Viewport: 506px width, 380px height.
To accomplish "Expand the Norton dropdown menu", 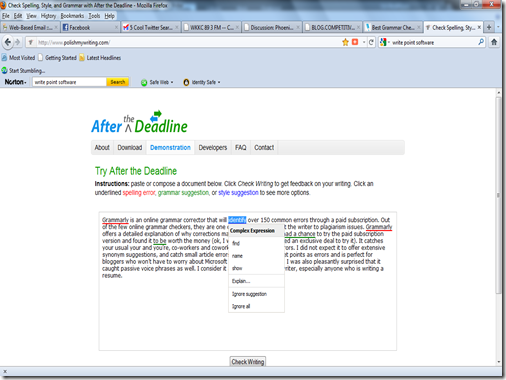I will (15, 82).
